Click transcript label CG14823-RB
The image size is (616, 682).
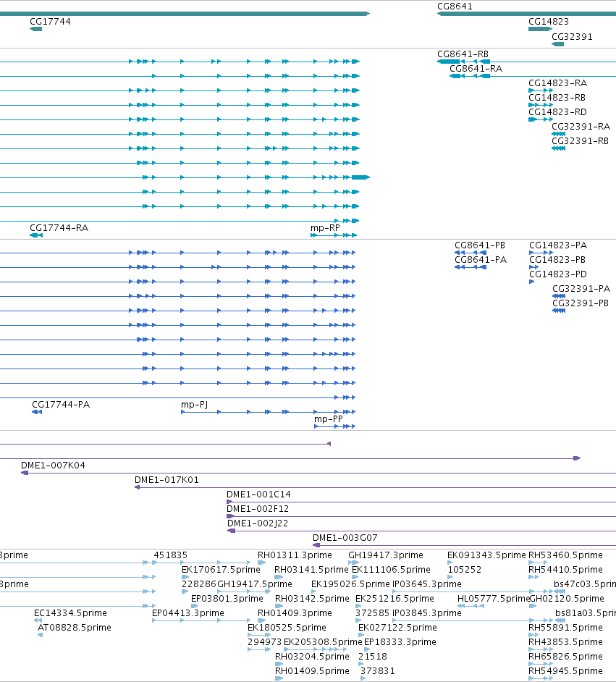click(x=557, y=98)
